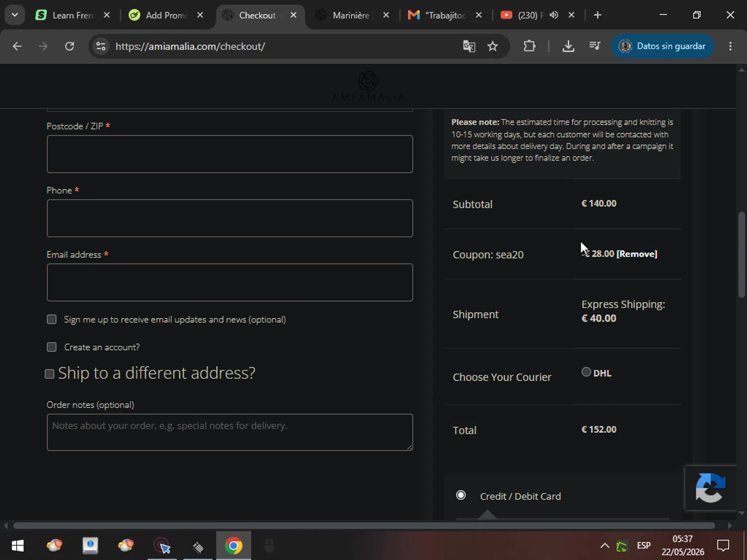Open the Datos sin guardar profile button
Image resolution: width=747 pixels, height=560 pixels.
(662, 46)
